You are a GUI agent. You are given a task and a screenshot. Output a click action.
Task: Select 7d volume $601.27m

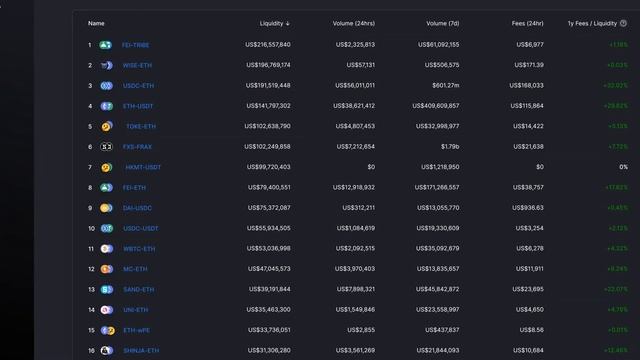pyautogui.click(x=446, y=85)
